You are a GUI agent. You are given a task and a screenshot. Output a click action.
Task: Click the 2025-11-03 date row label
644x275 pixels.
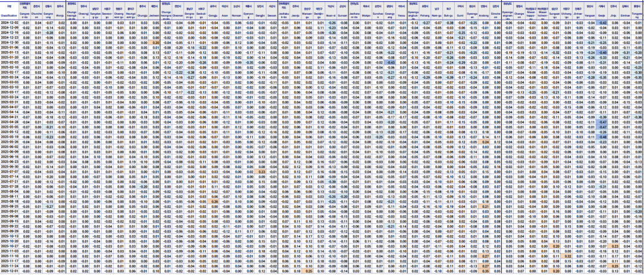coord(9,251)
